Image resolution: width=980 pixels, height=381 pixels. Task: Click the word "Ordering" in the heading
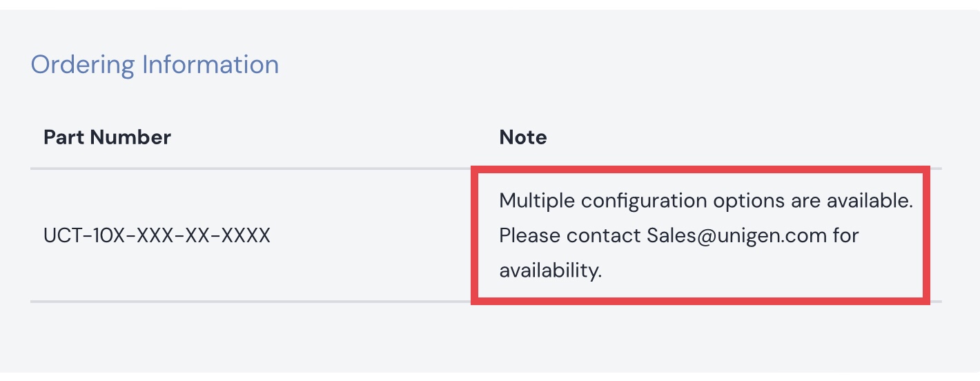pos(83,65)
